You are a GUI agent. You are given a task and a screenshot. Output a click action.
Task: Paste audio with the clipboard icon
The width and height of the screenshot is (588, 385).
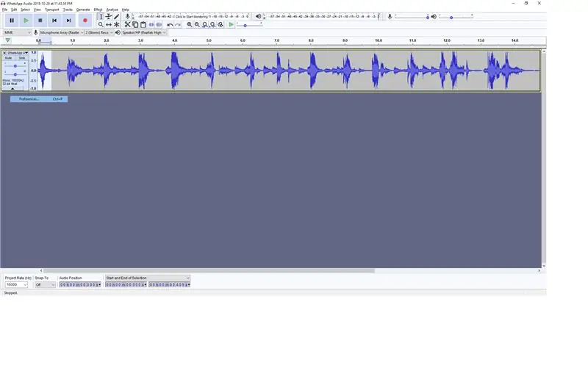click(143, 25)
